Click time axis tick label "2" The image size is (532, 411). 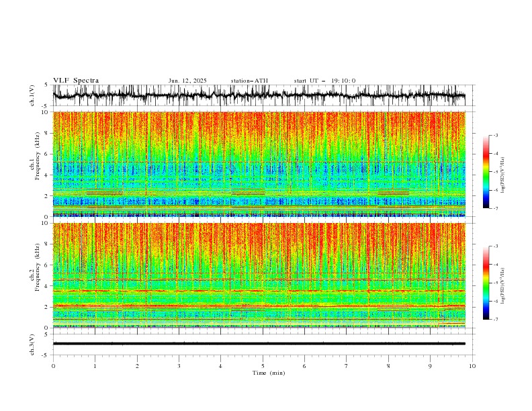[137, 366]
